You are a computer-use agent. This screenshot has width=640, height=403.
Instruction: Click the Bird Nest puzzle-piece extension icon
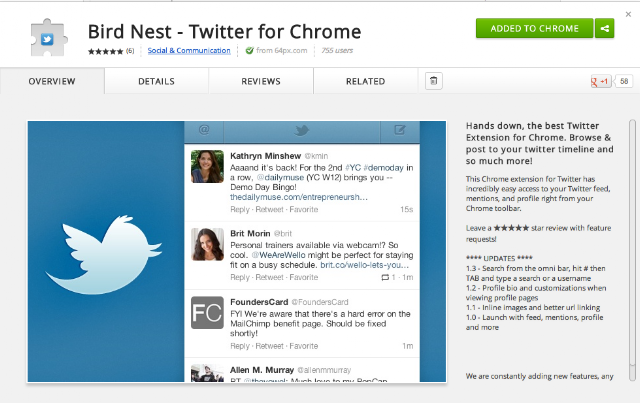coord(49,38)
